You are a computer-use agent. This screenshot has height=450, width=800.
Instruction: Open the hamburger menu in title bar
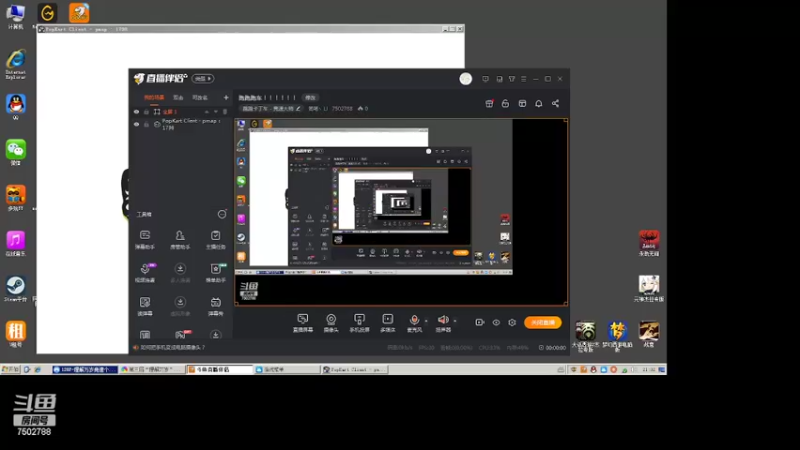tap(523, 79)
